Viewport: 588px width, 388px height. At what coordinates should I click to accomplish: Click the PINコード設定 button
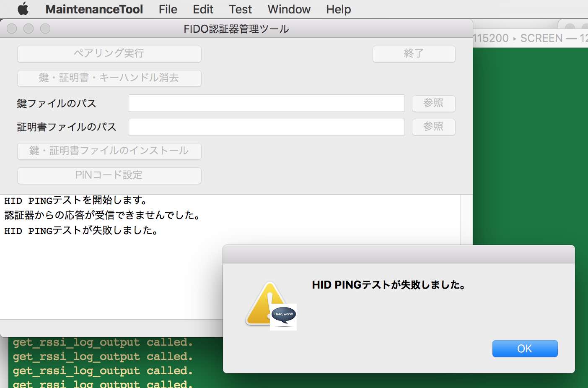(x=109, y=175)
